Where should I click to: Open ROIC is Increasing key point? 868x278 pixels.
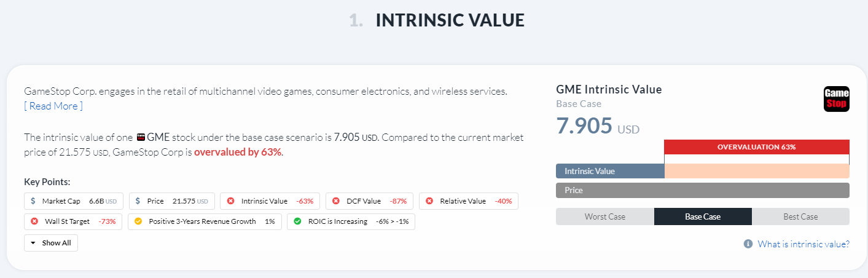351,221
